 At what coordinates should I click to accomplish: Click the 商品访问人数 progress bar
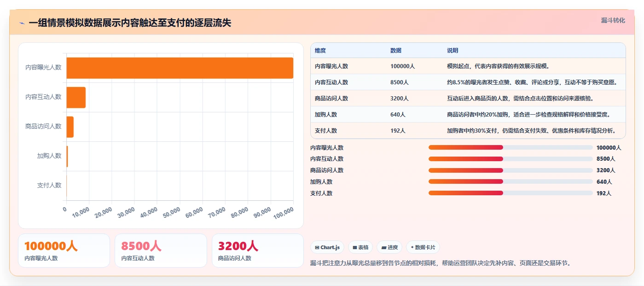pos(511,170)
